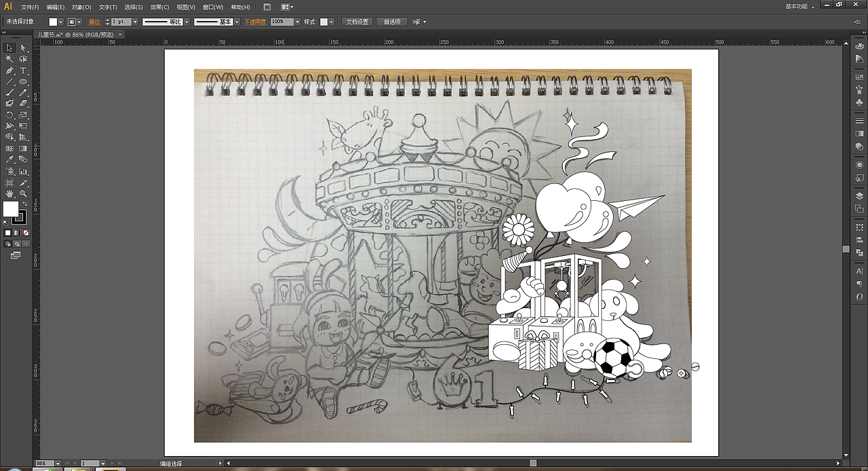Select the Direct Selection tool
The image size is (868, 471).
coord(23,48)
